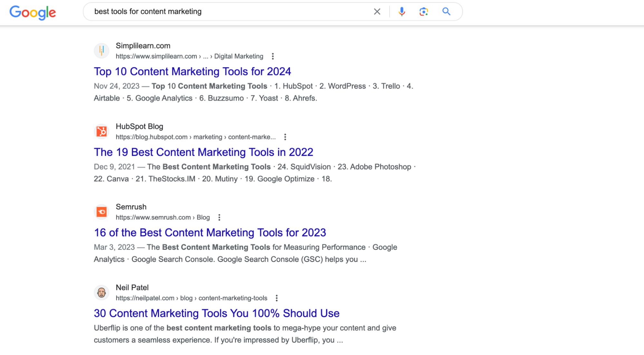Click the neilpatel.com breadcrumb URL
Screen dimensions: 644x355
[191, 298]
